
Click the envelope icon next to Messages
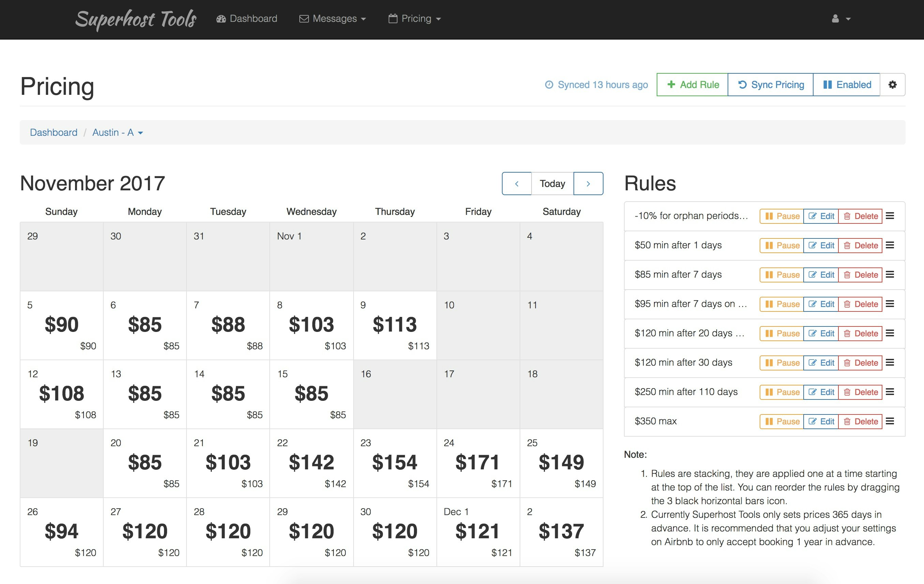tap(303, 18)
